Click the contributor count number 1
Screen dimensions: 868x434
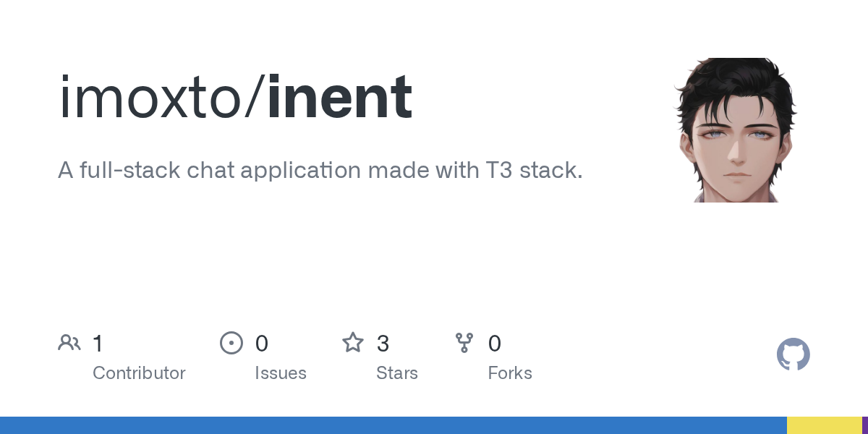(x=98, y=344)
